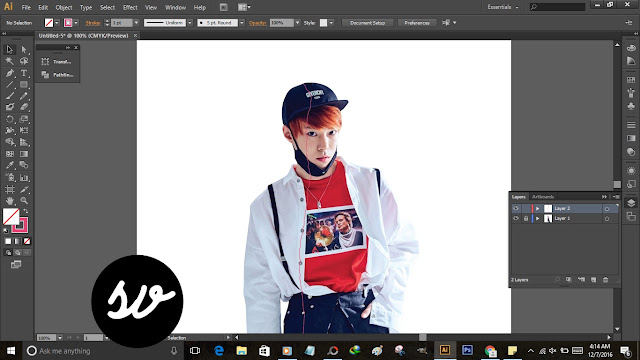This screenshot has height=360, width=640.
Task: Open the Opacity panel link
Action: tap(258, 23)
